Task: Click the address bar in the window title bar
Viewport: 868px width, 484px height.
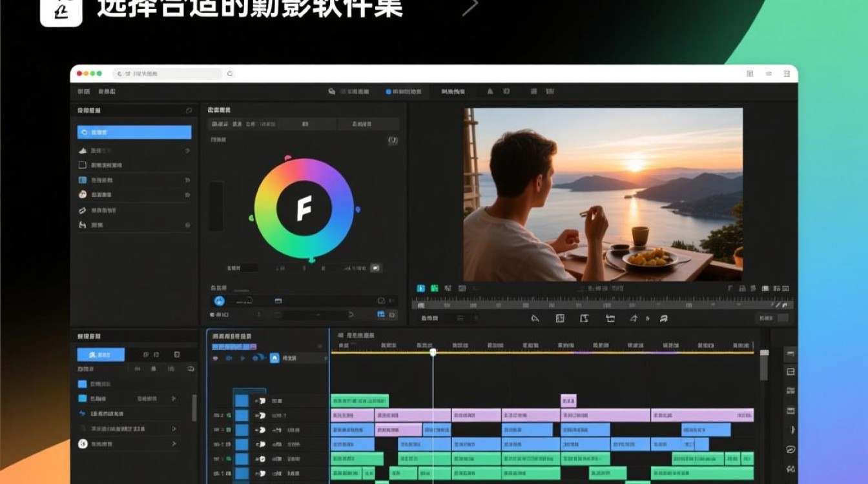Action: [x=168, y=74]
